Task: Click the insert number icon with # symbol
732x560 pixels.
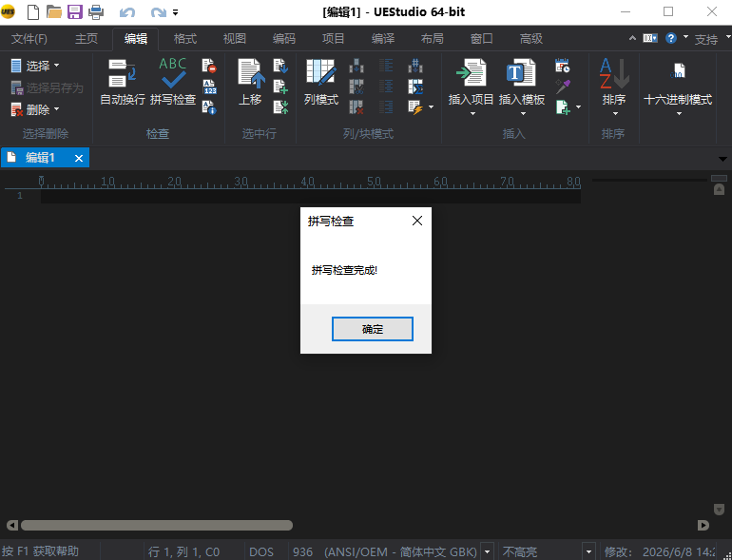Action: (x=415, y=66)
